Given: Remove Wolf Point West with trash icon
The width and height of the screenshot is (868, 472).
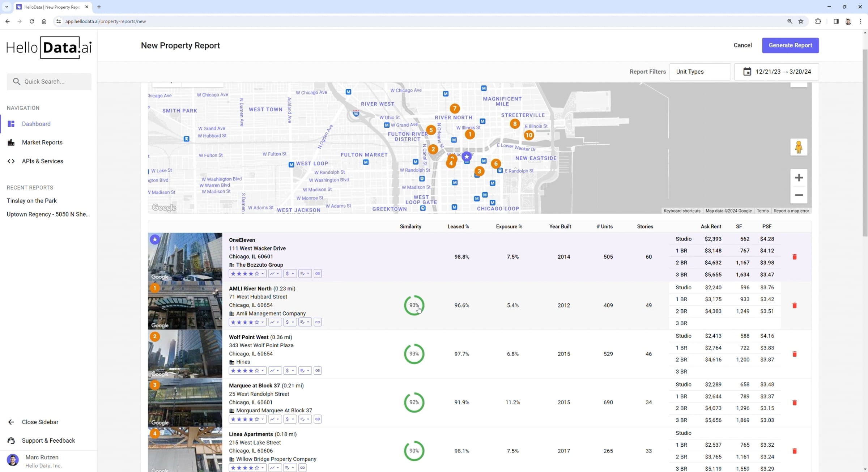Looking at the screenshot, I should point(794,354).
